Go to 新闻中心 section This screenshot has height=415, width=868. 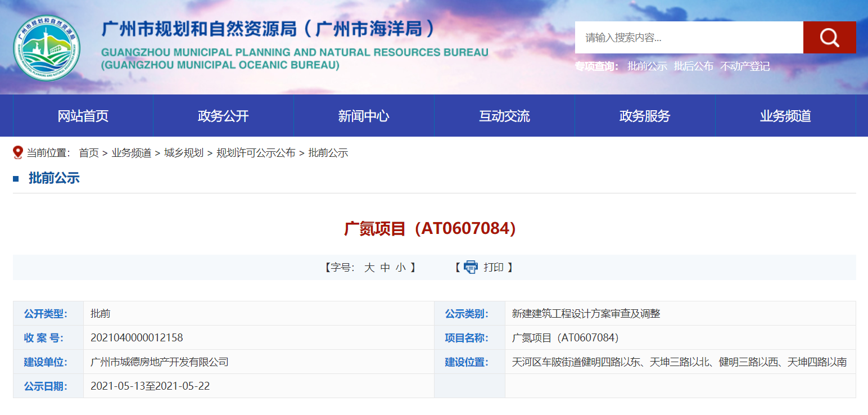364,116
